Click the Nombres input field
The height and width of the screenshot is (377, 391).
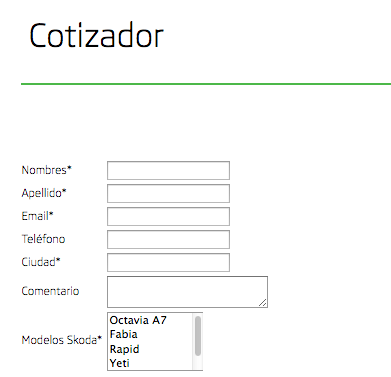click(168, 170)
